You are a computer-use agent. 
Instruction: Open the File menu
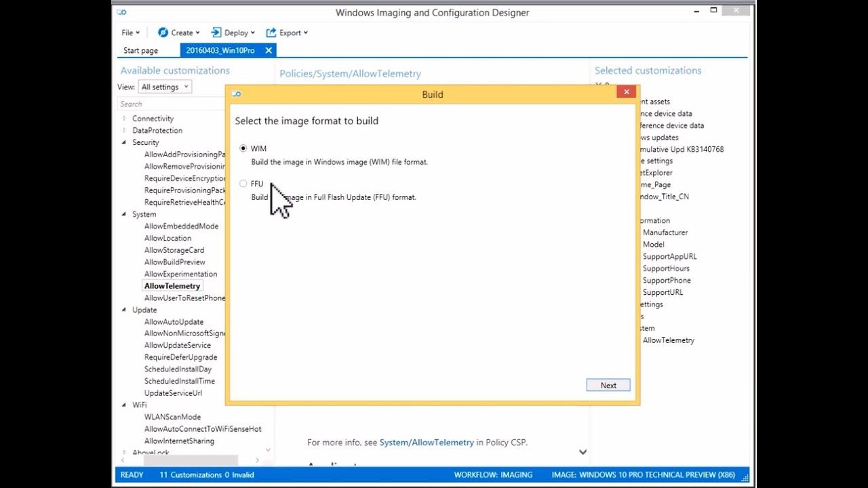tap(131, 33)
